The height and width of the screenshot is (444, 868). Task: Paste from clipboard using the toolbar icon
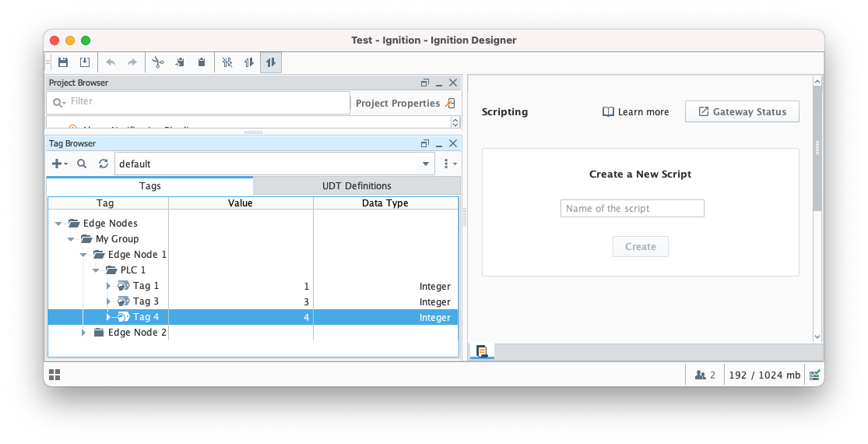[202, 62]
